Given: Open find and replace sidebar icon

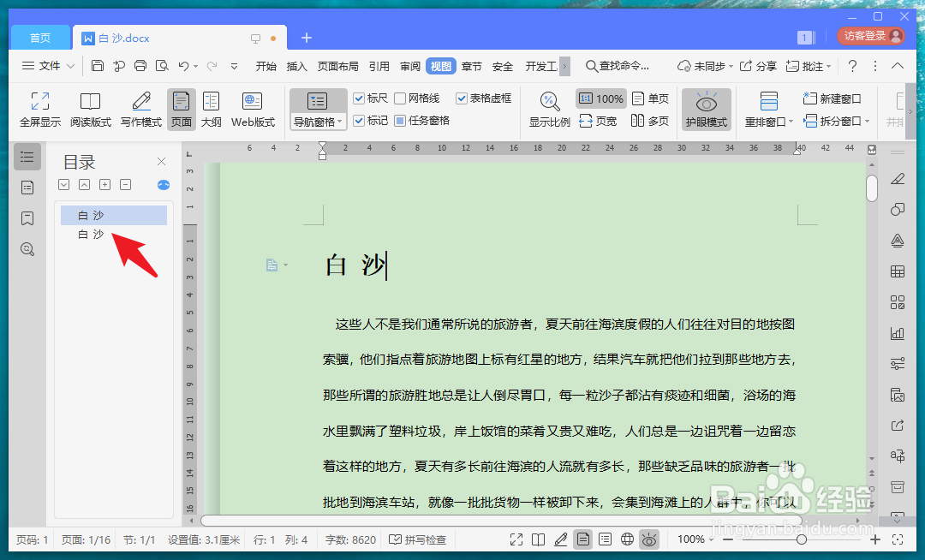Looking at the screenshot, I should (27, 249).
